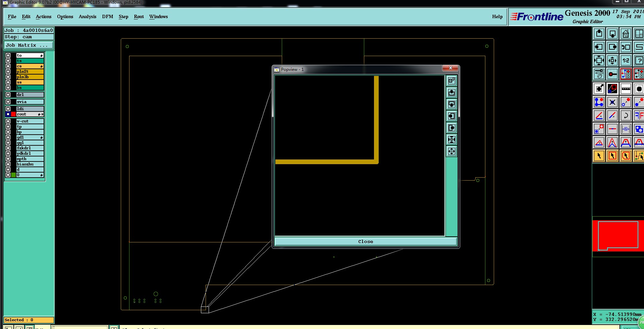Screen dimensions: 644x329
Task: Click the Job Matrix button
Action: [29, 45]
